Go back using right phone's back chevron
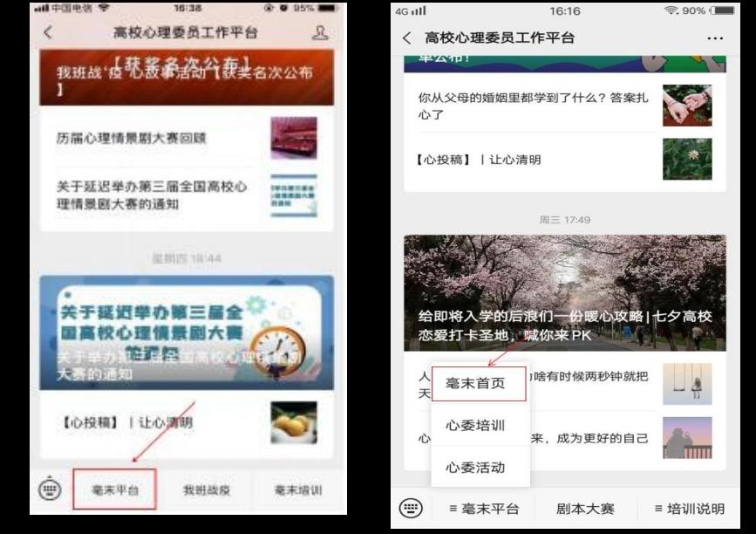Image resolution: width=756 pixels, height=534 pixels. 407,38
